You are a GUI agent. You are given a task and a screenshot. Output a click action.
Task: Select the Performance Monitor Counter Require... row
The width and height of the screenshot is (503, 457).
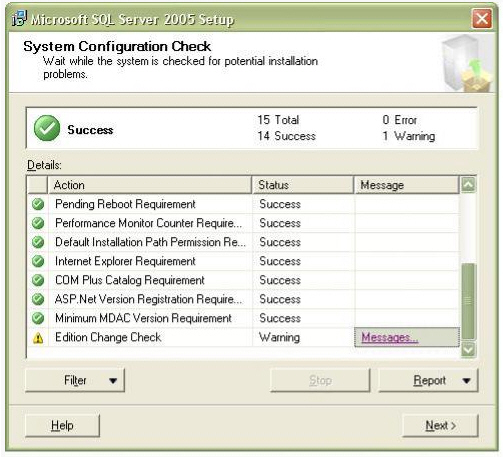tap(243, 223)
